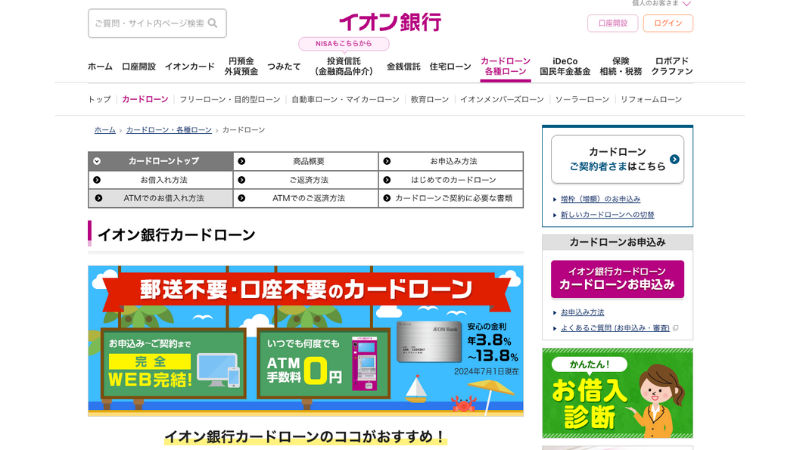The width and height of the screenshot is (800, 450).
Task: Select the 自動車ローン・マイカーローン tab
Action: tap(345, 99)
